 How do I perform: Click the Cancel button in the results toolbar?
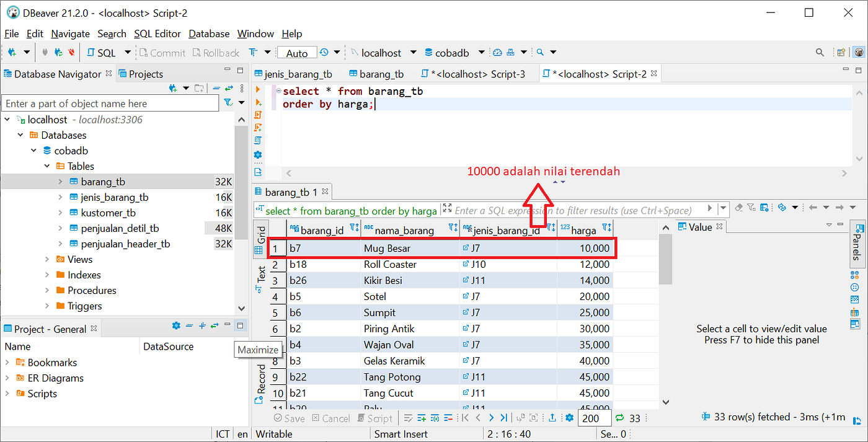(332, 418)
